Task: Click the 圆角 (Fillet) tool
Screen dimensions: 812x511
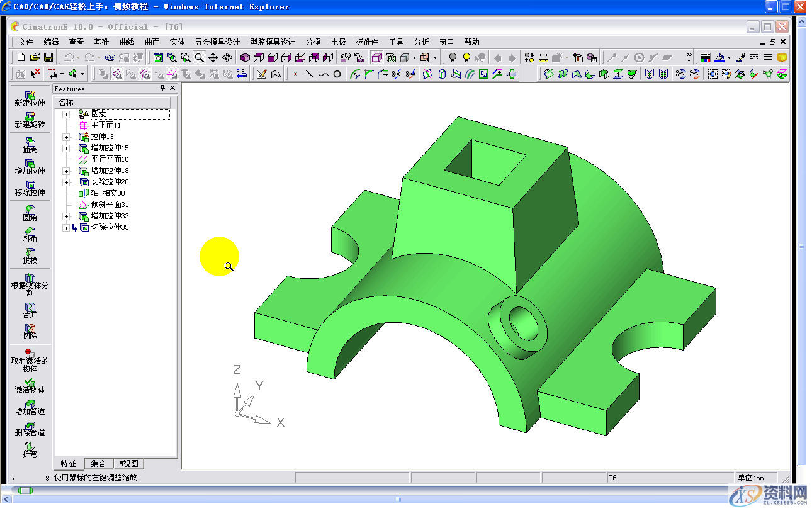Action: tap(30, 213)
